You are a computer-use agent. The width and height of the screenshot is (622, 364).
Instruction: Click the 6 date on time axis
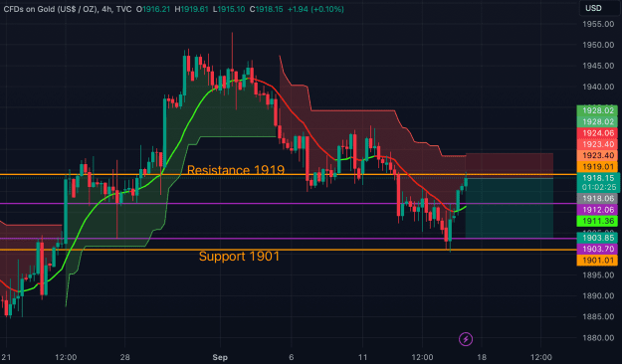[x=292, y=357]
